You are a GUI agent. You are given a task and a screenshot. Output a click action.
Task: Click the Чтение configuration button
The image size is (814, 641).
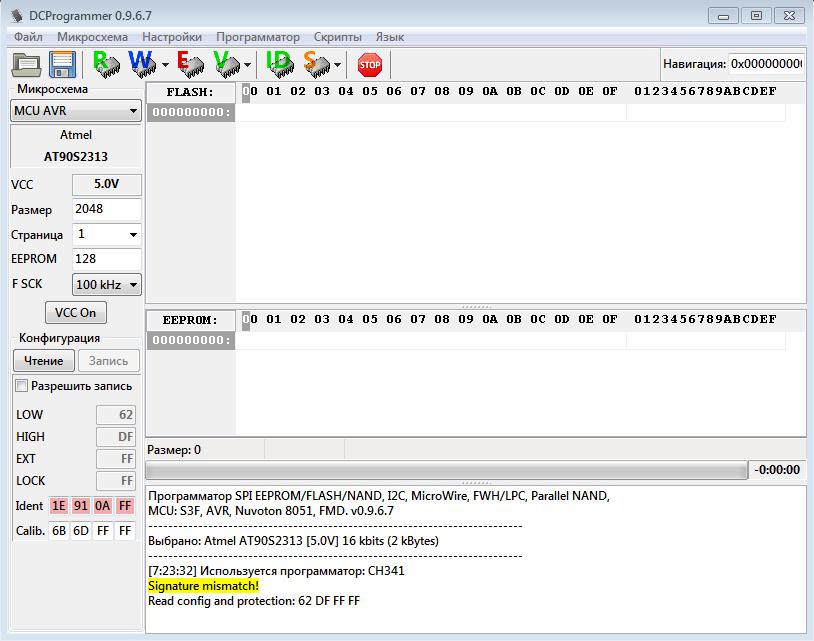43,361
